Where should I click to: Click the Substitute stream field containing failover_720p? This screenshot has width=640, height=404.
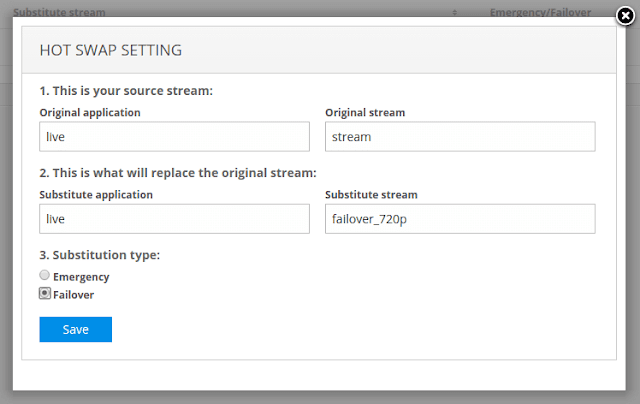click(x=460, y=219)
